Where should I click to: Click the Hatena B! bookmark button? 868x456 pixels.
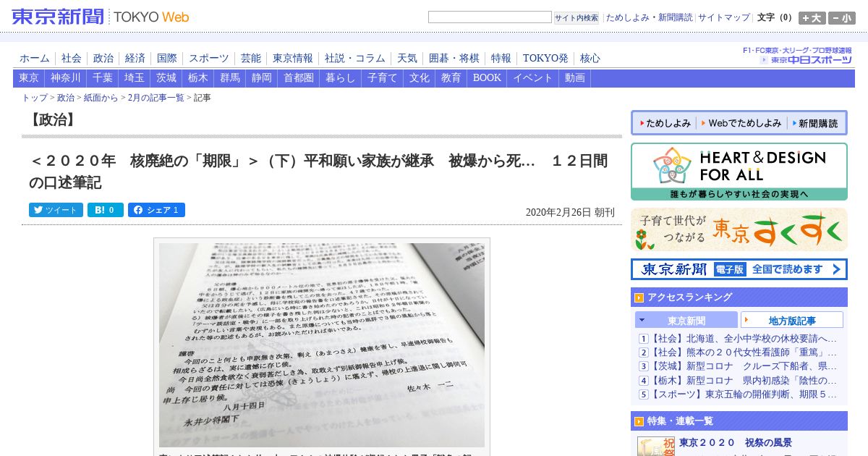point(106,210)
